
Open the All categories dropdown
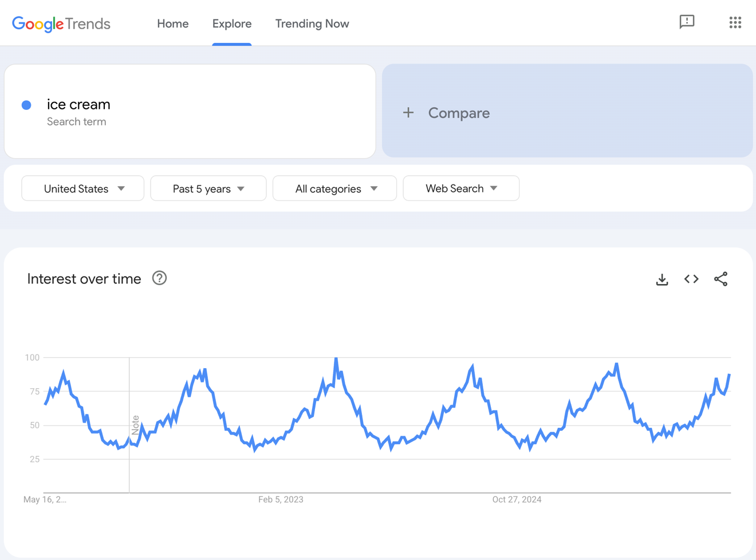[x=335, y=188]
